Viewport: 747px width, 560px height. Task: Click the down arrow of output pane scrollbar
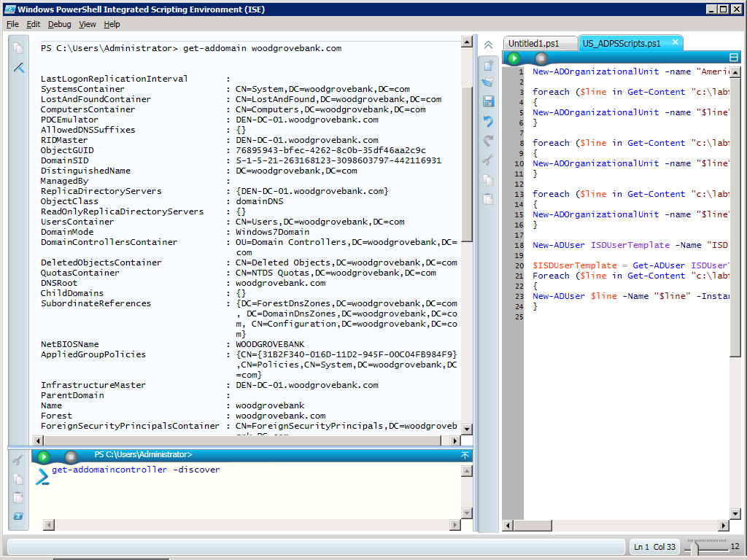pyautogui.click(x=467, y=429)
